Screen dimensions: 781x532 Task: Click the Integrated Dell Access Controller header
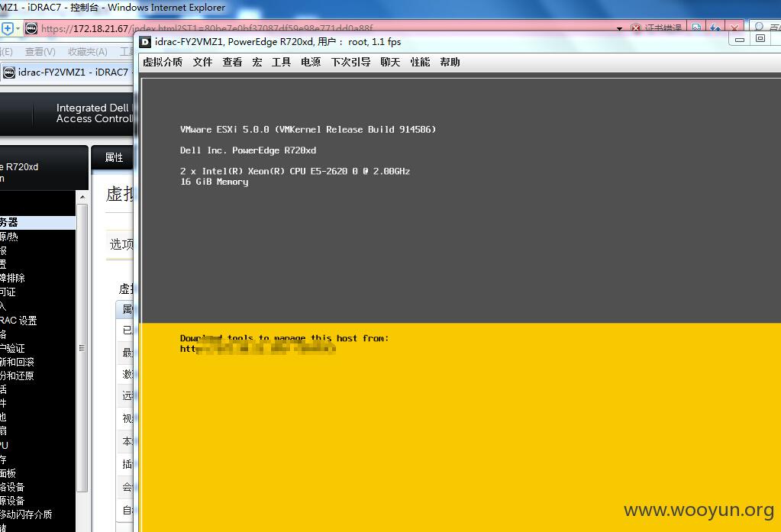(x=94, y=113)
